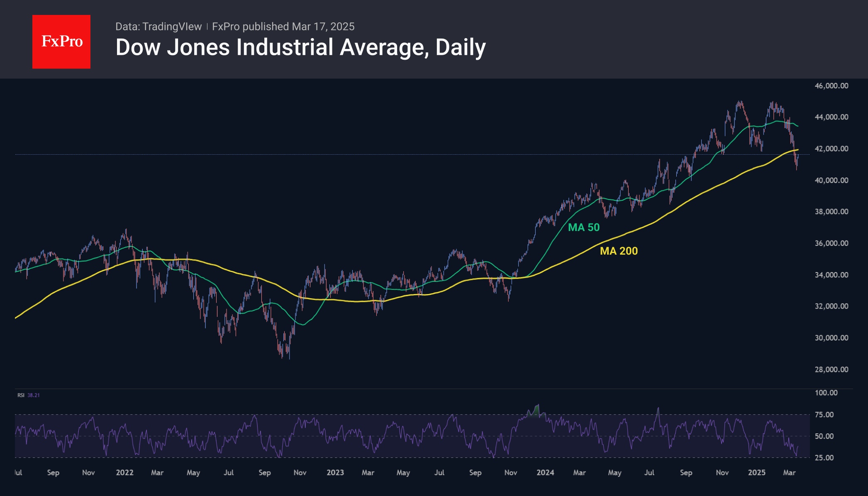Image resolution: width=868 pixels, height=496 pixels.
Task: Click the 40,000.00 price axis label
Action: 831,180
